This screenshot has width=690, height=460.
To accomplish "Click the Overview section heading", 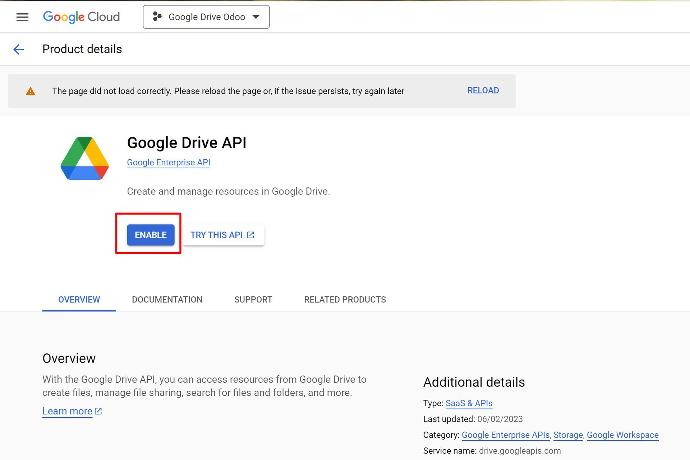I will click(x=69, y=358).
